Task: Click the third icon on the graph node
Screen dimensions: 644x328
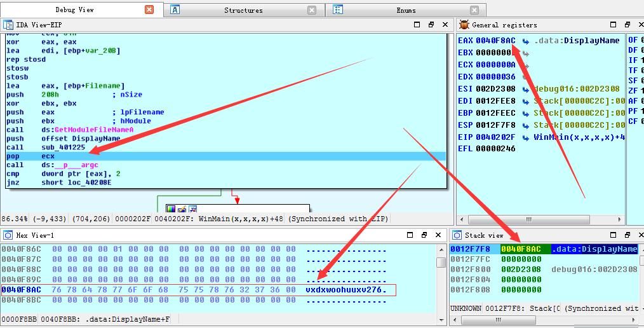Action: pos(192,210)
